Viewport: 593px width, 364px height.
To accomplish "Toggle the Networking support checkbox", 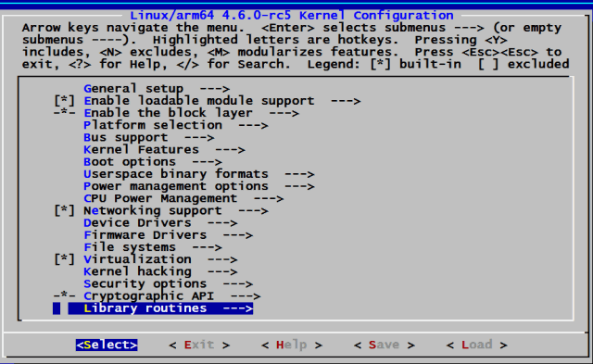I will (x=64, y=210).
